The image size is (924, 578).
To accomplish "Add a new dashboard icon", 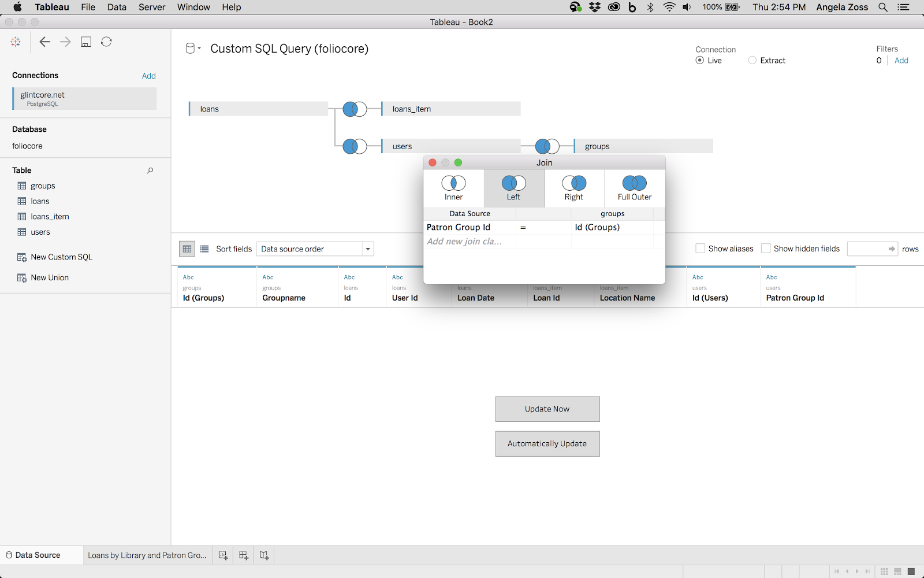I will (244, 555).
